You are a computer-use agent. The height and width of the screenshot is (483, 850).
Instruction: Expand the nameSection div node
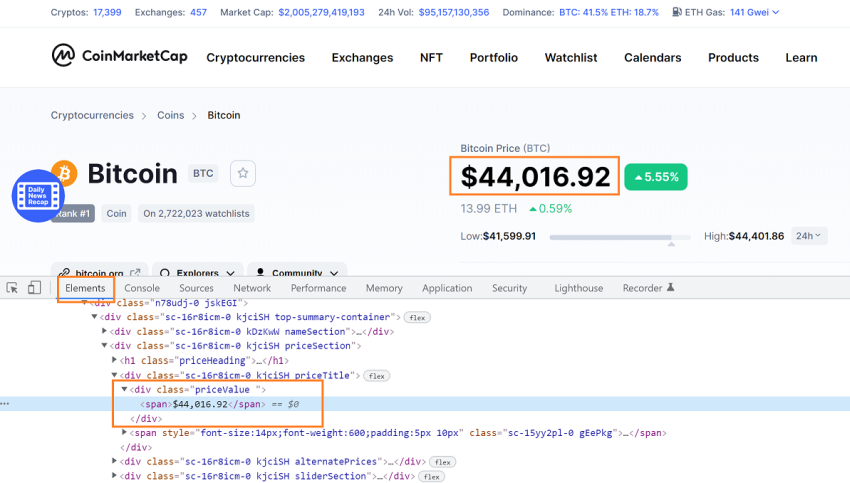tap(104, 331)
